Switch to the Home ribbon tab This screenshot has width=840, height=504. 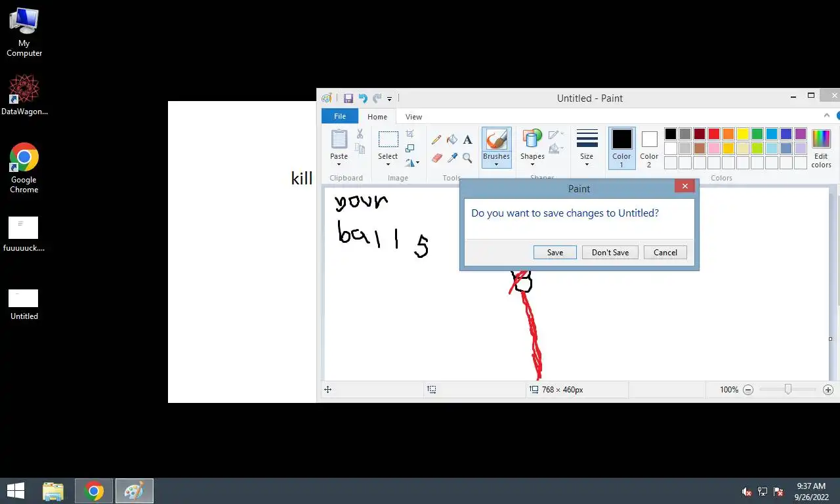(x=377, y=116)
